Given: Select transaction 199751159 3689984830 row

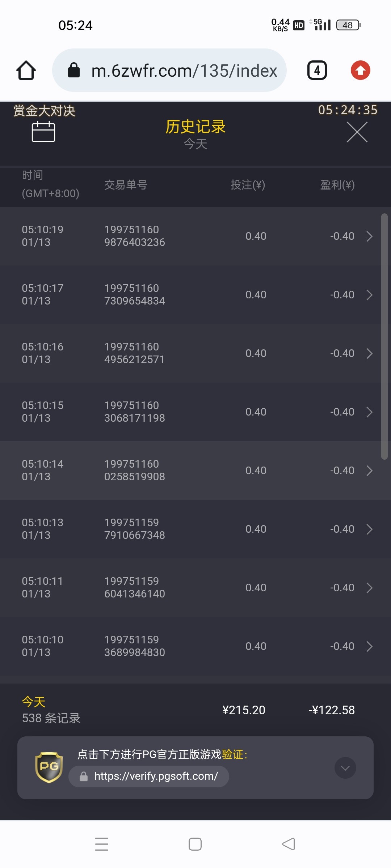Looking at the screenshot, I should pos(135,646).
